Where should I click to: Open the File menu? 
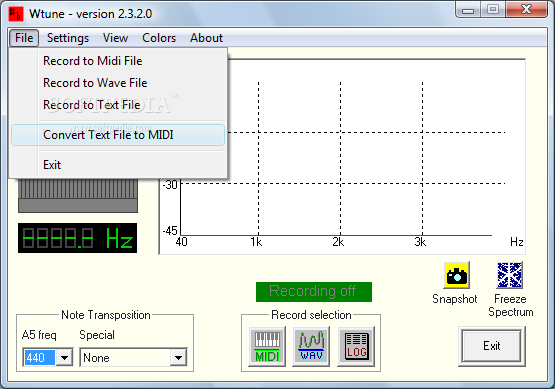pyautogui.click(x=24, y=38)
